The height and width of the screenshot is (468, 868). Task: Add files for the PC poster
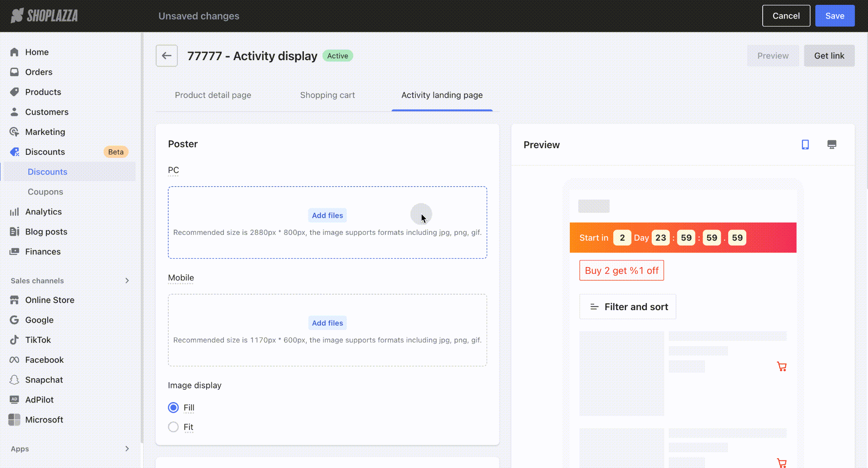pos(327,215)
